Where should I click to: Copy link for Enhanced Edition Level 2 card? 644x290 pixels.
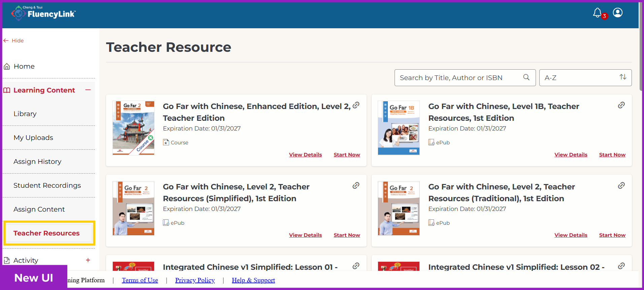[356, 105]
